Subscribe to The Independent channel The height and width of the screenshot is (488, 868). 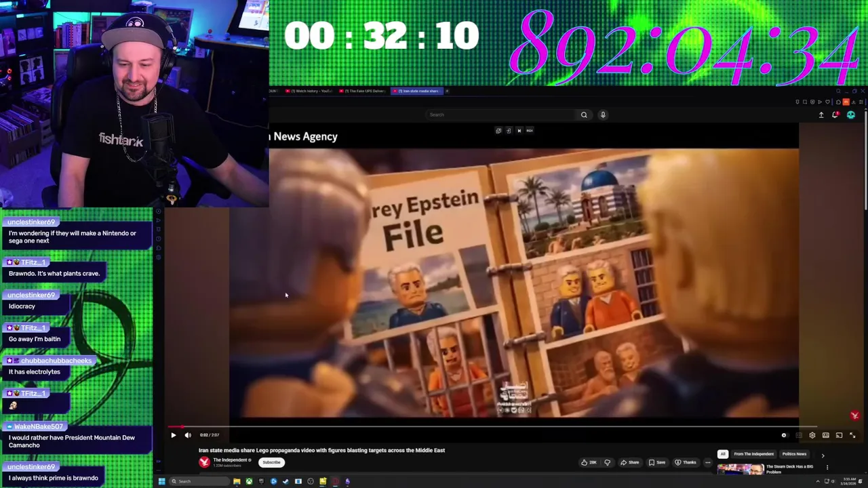point(271,462)
